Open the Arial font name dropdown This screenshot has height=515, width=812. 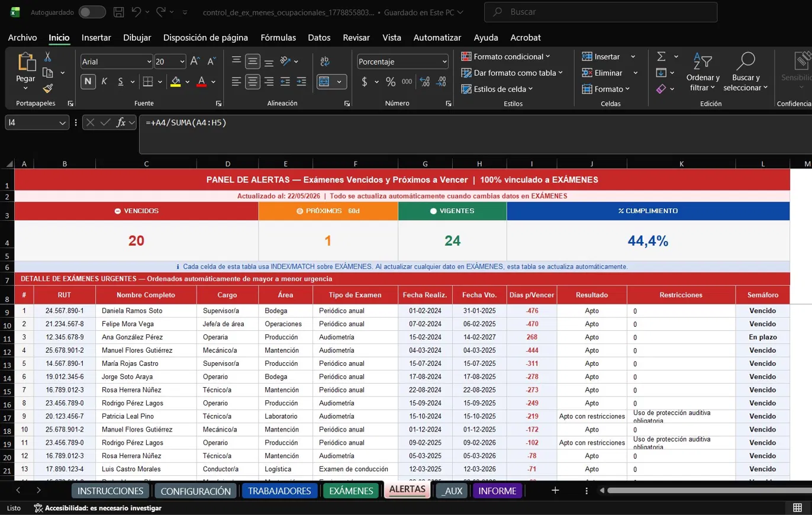[x=149, y=62]
